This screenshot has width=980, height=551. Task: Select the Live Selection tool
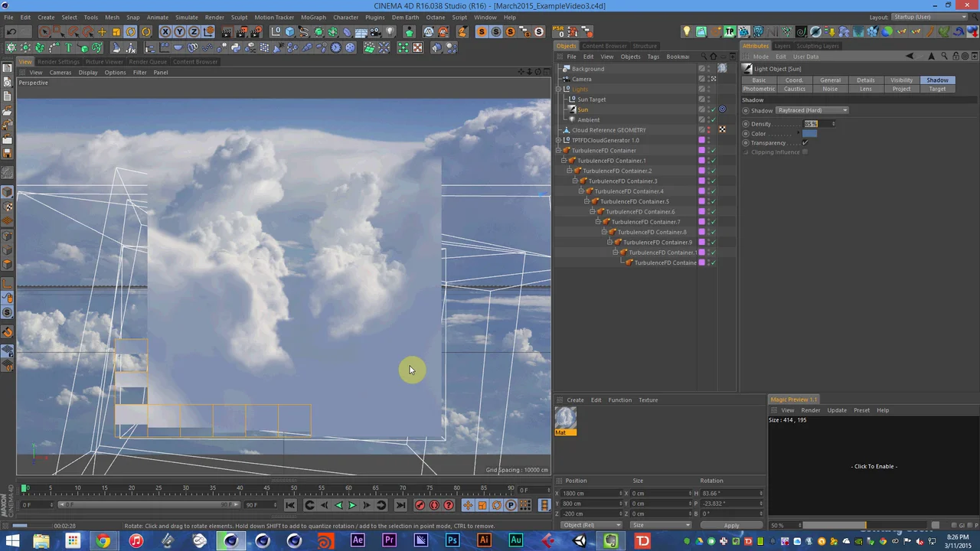click(44, 32)
